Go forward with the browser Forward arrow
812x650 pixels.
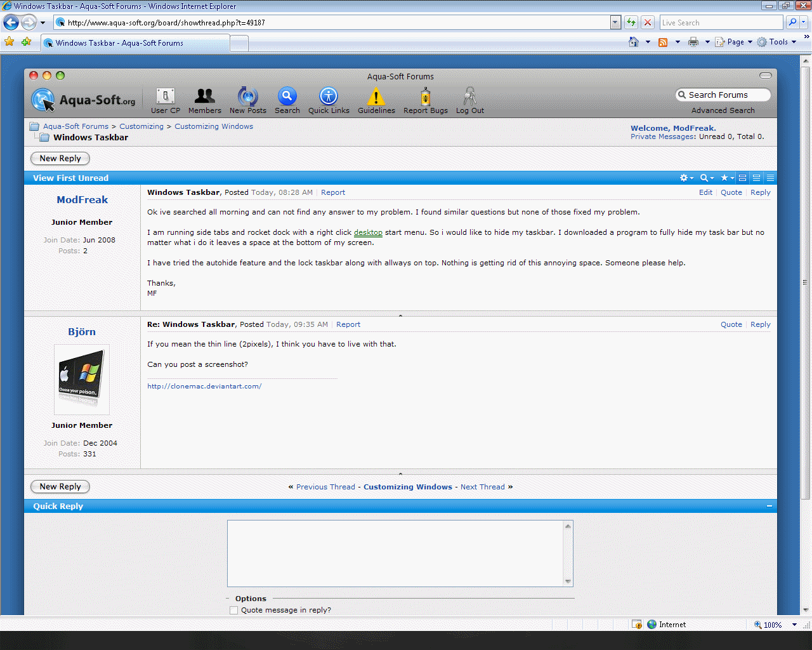point(29,23)
